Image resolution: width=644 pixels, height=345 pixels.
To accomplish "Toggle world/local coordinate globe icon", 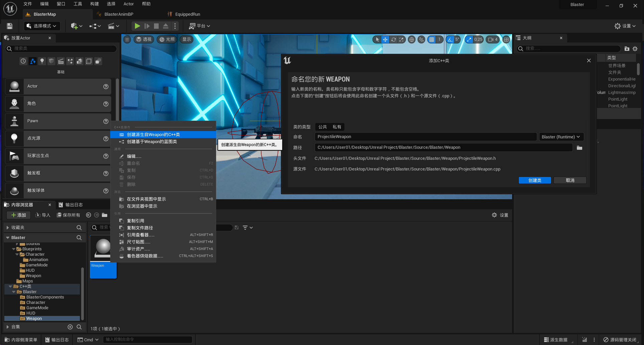I will coord(412,39).
